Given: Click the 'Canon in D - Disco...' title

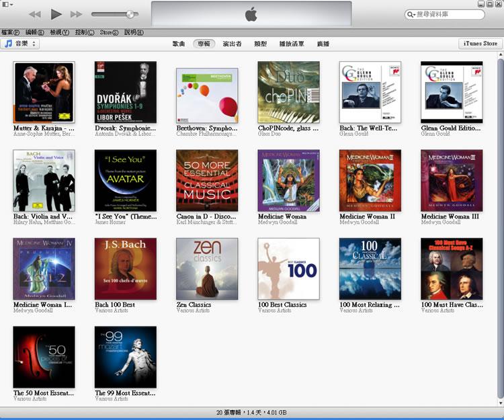Looking at the screenshot, I should pos(206,216).
